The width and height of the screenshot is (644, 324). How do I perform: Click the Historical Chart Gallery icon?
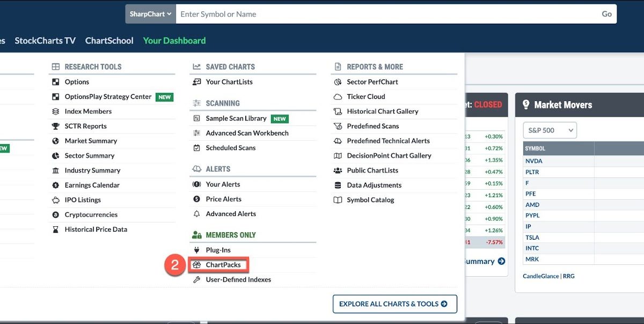pos(338,111)
